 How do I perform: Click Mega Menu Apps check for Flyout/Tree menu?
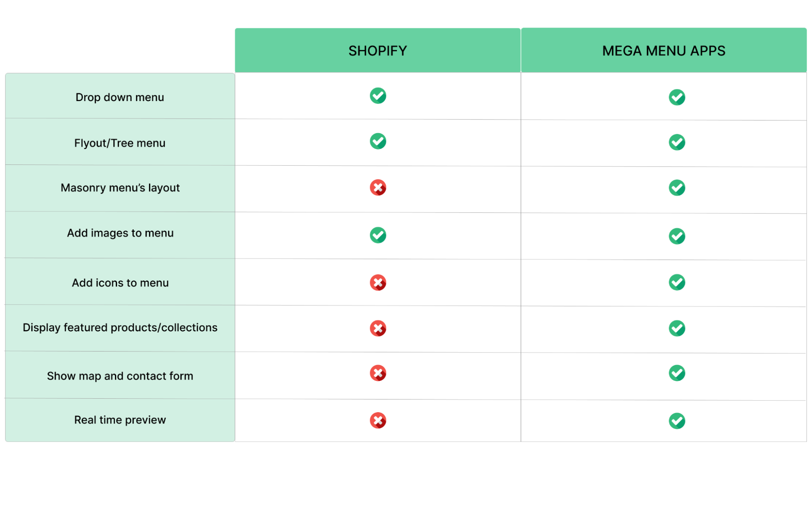point(677,142)
